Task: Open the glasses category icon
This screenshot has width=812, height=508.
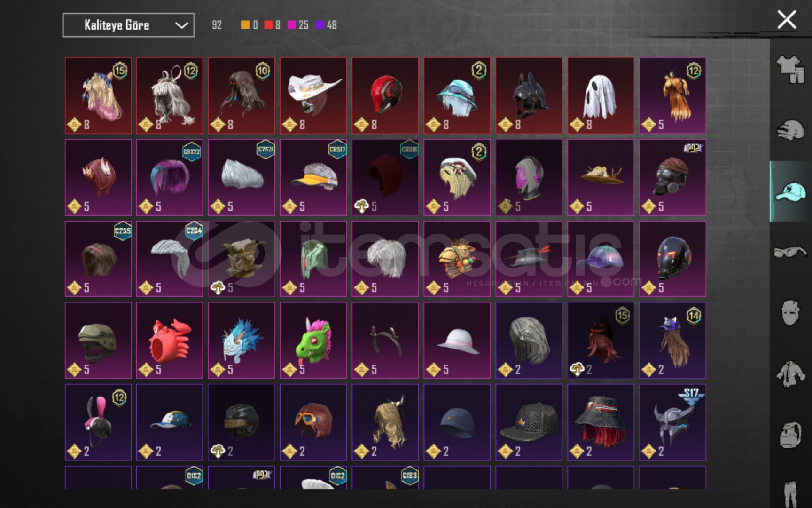Action: click(790, 252)
